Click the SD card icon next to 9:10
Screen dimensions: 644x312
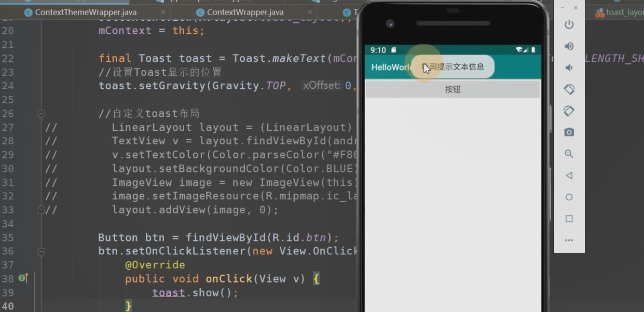(394, 50)
